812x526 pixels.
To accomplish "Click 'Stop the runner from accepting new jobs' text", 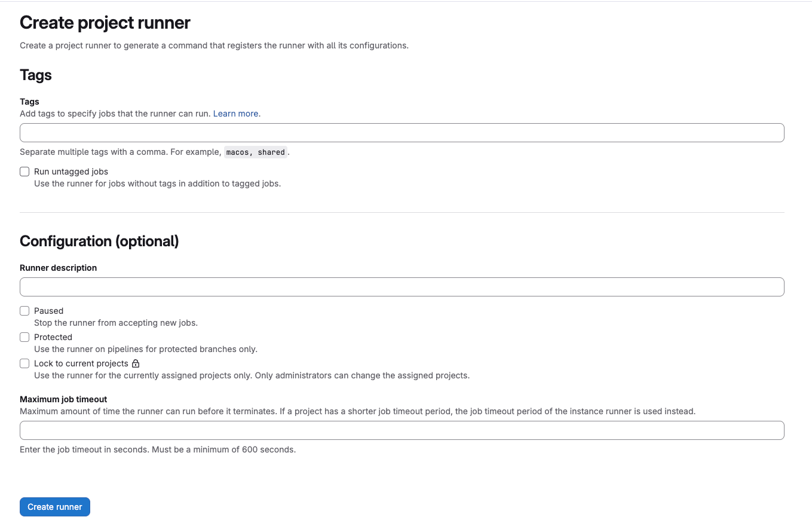I will 116,323.
